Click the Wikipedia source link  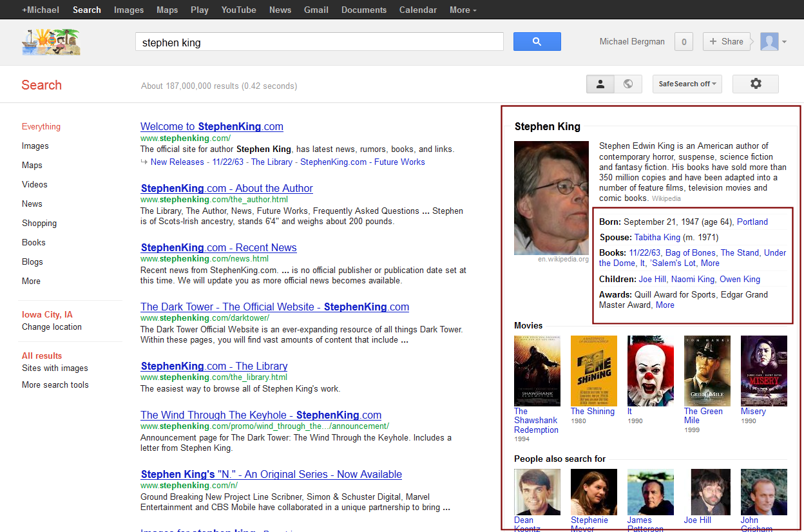666,199
